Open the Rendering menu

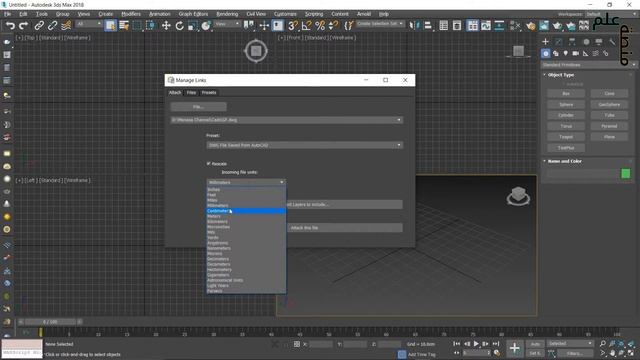[x=227, y=14]
